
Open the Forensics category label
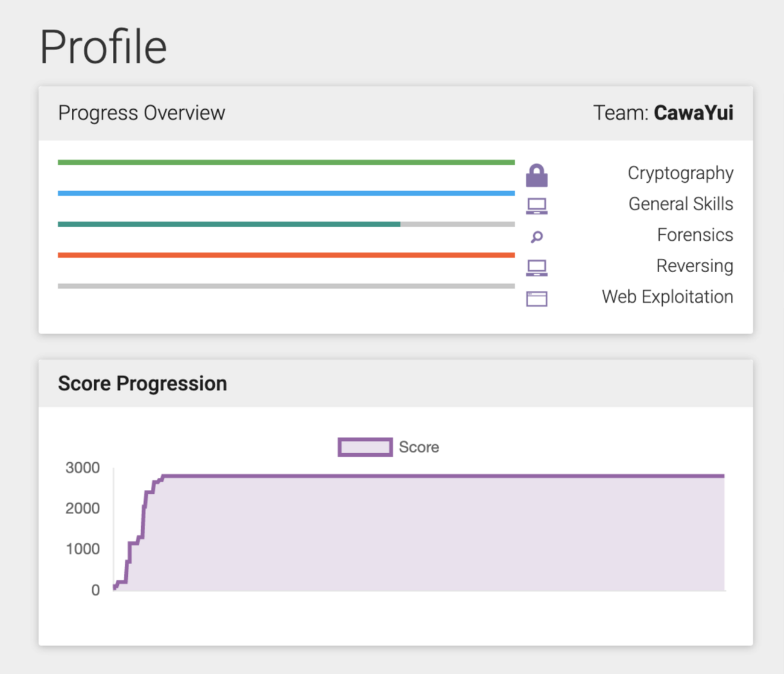coord(695,235)
